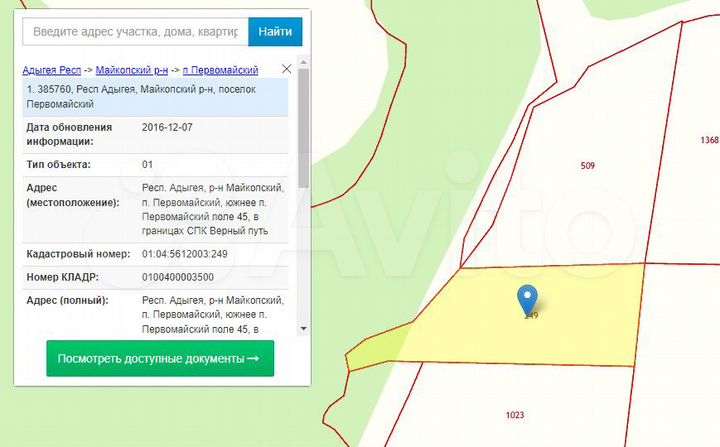Click the date value 2016-12-07
Viewport: 720px width, 447px height.
(x=167, y=127)
